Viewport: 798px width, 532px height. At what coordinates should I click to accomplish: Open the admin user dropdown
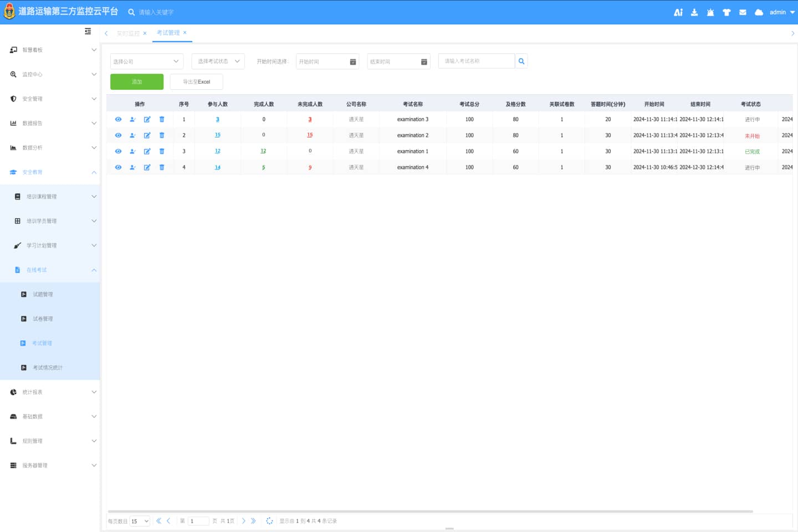point(782,12)
